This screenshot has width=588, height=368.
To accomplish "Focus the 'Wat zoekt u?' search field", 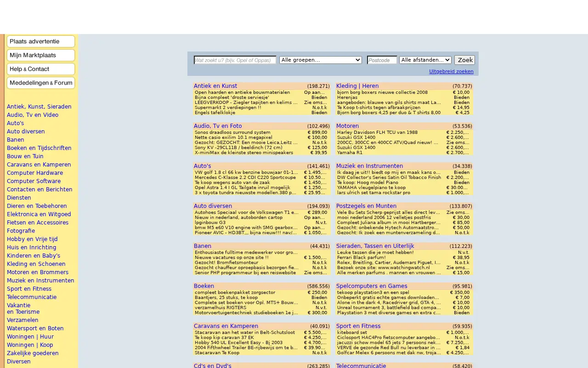I will point(235,60).
